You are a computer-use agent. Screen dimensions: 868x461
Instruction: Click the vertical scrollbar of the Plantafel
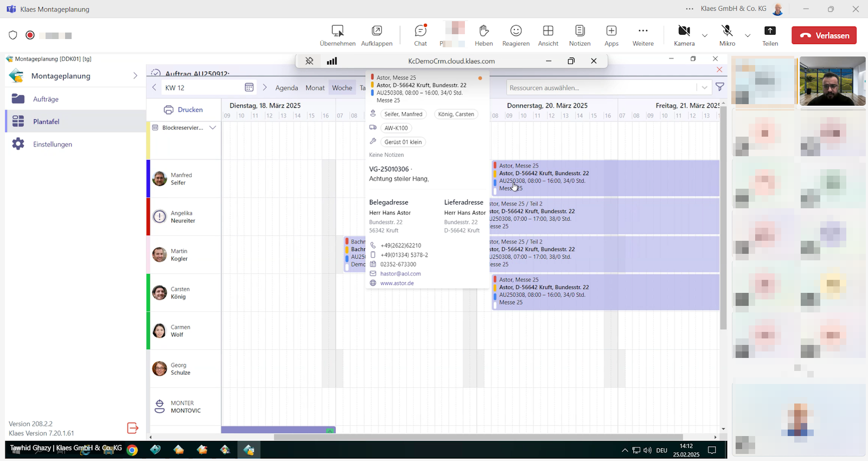point(723,218)
